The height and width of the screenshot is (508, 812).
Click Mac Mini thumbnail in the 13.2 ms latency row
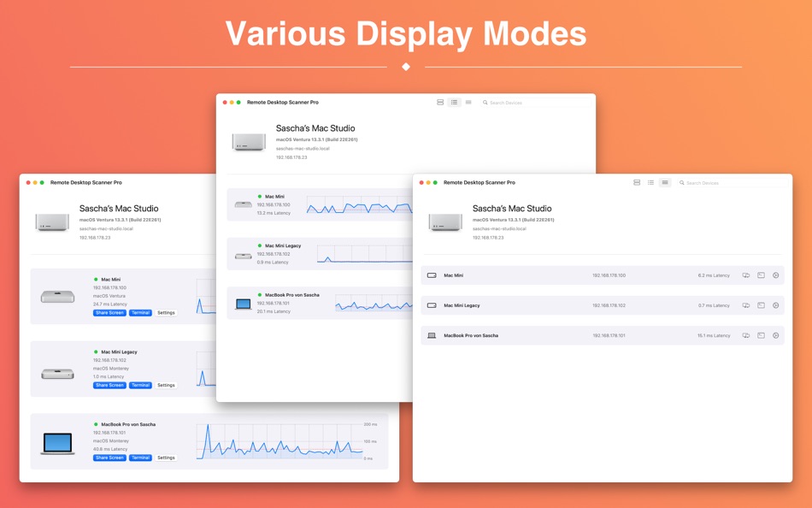[x=244, y=204]
